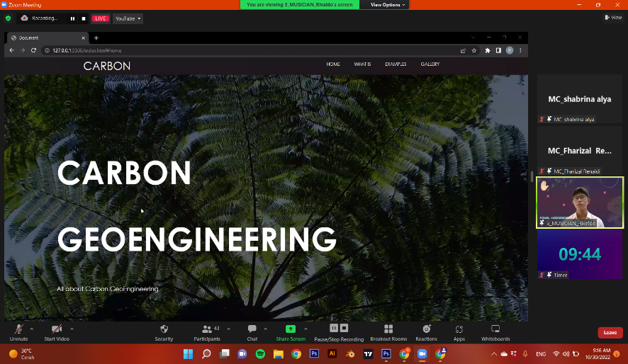The width and height of the screenshot is (628, 364).
Task: Expand audio options arrow next to Unmute
Action: [32, 329]
